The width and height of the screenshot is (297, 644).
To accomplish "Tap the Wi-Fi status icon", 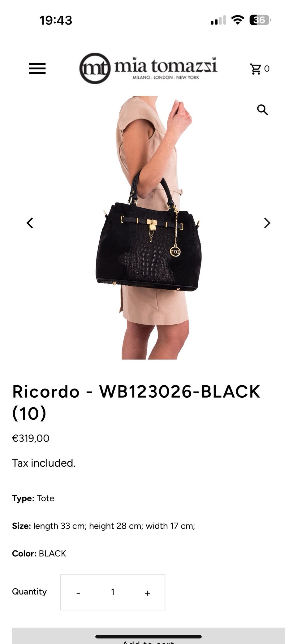I will [x=238, y=20].
